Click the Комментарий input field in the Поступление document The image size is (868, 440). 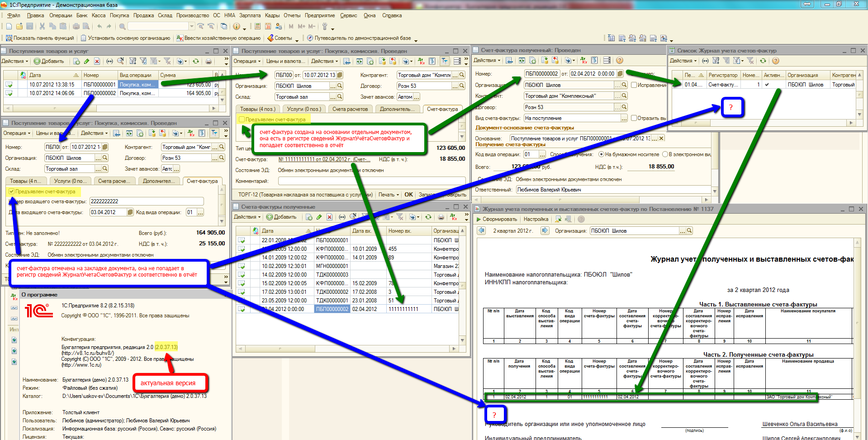[x=371, y=181]
